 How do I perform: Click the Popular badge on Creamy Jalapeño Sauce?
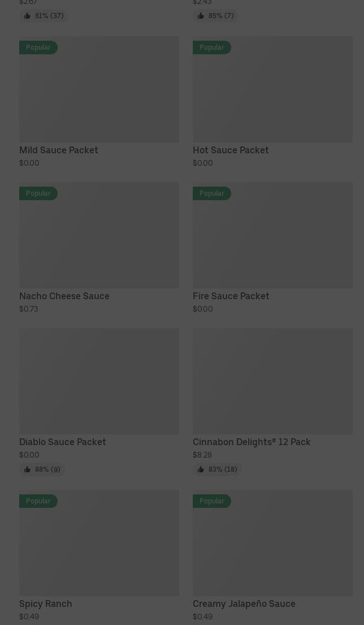coord(212,501)
